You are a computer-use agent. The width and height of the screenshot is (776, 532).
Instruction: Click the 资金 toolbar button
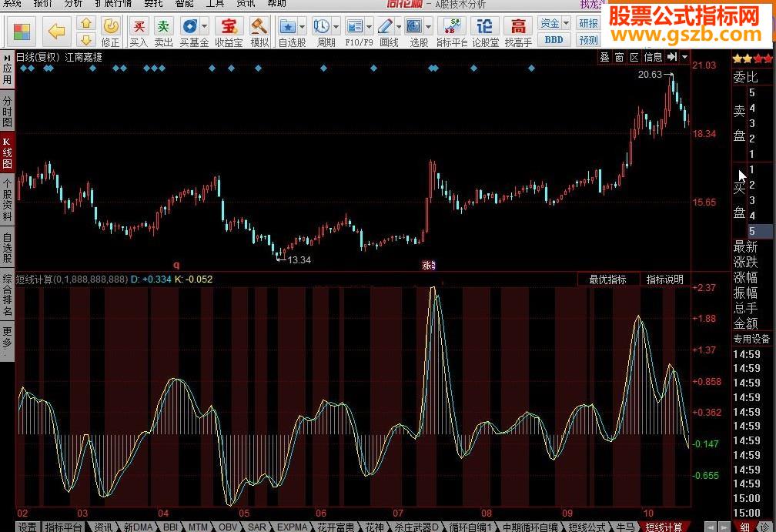(x=550, y=23)
